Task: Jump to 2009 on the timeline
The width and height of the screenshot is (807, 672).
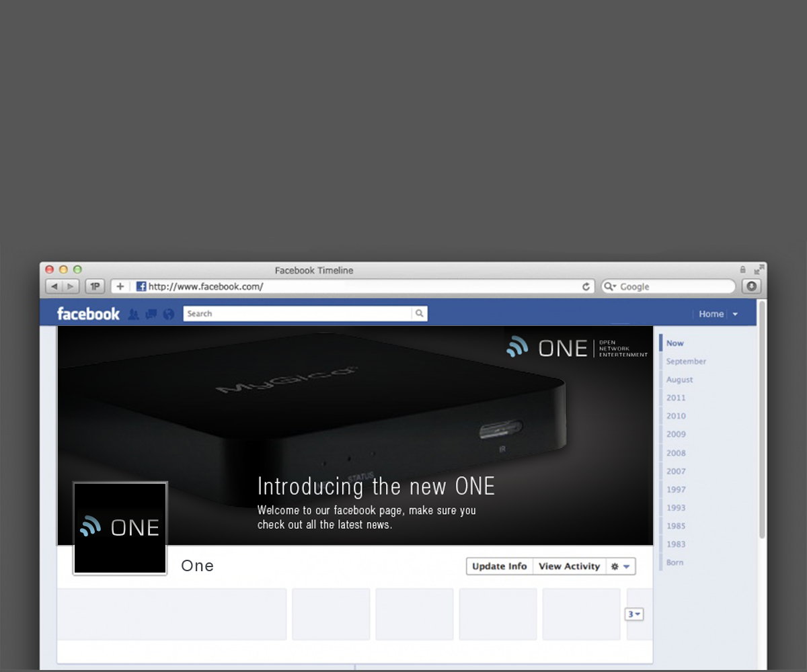Action: click(x=676, y=434)
